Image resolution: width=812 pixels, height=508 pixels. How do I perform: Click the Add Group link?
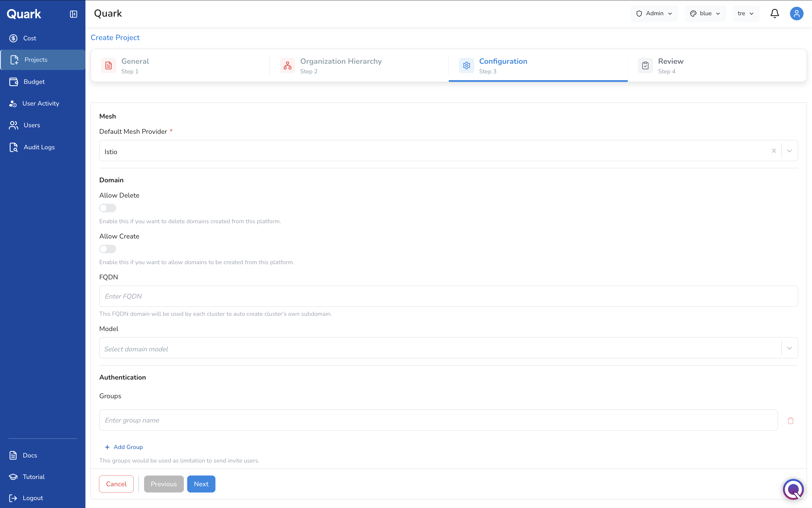pos(124,447)
